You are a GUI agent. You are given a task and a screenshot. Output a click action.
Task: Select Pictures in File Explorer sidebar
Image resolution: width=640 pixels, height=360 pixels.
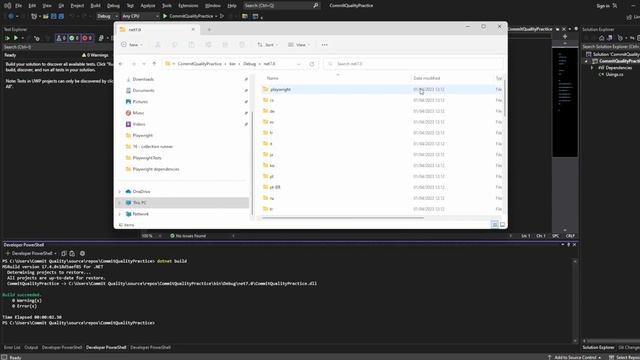pyautogui.click(x=140, y=102)
